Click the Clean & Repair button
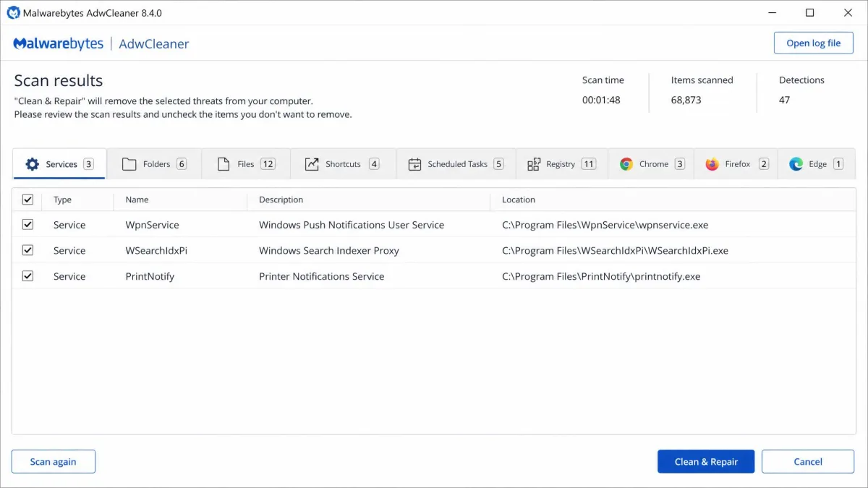The image size is (868, 488). (706, 461)
